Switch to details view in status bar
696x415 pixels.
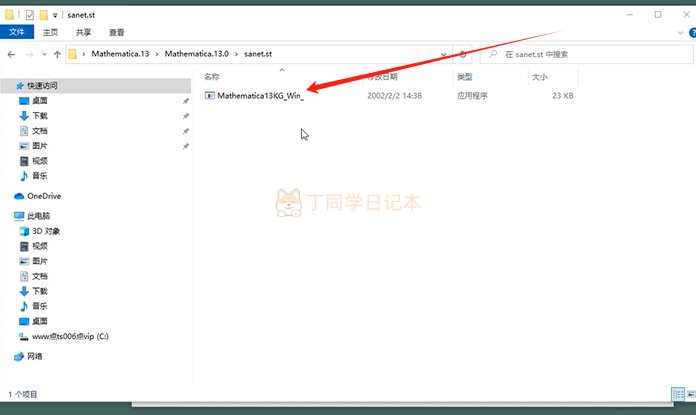tap(678, 394)
